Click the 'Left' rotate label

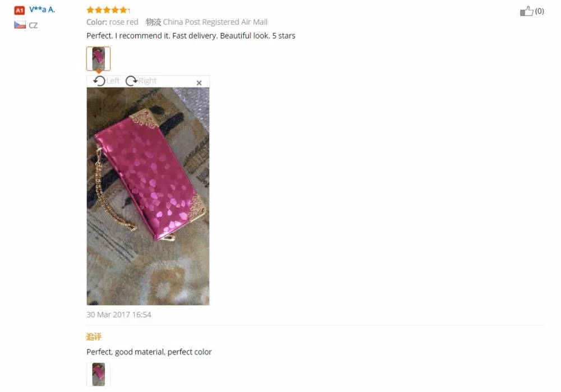113,81
